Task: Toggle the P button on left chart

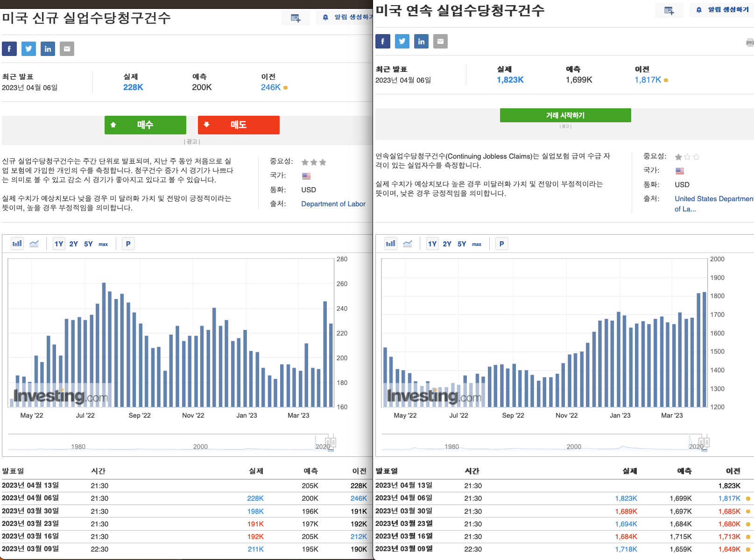Action: [x=128, y=244]
